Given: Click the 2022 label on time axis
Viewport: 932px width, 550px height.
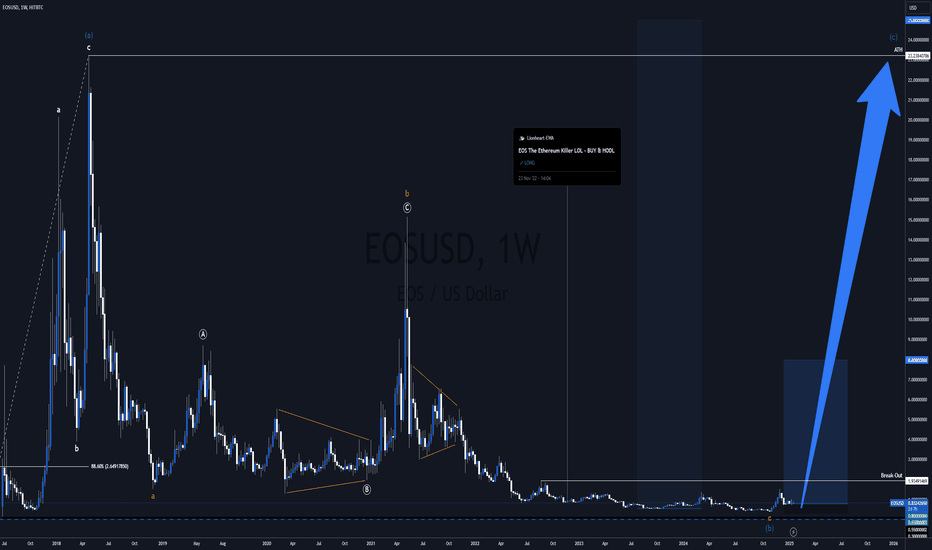Looking at the screenshot, I should [x=475, y=543].
